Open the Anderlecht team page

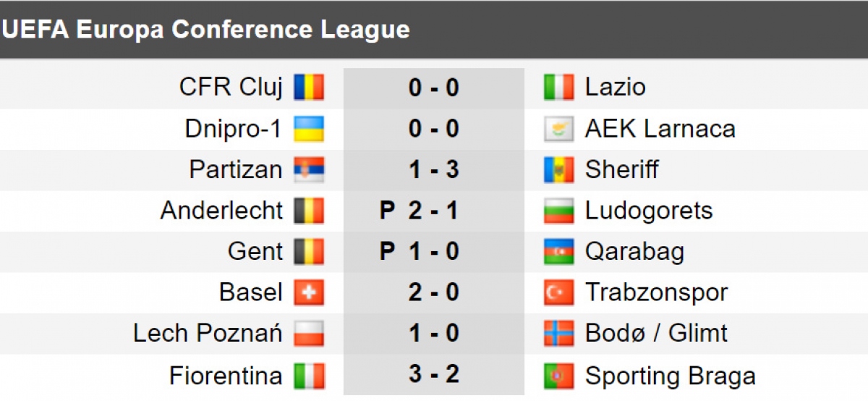(221, 211)
